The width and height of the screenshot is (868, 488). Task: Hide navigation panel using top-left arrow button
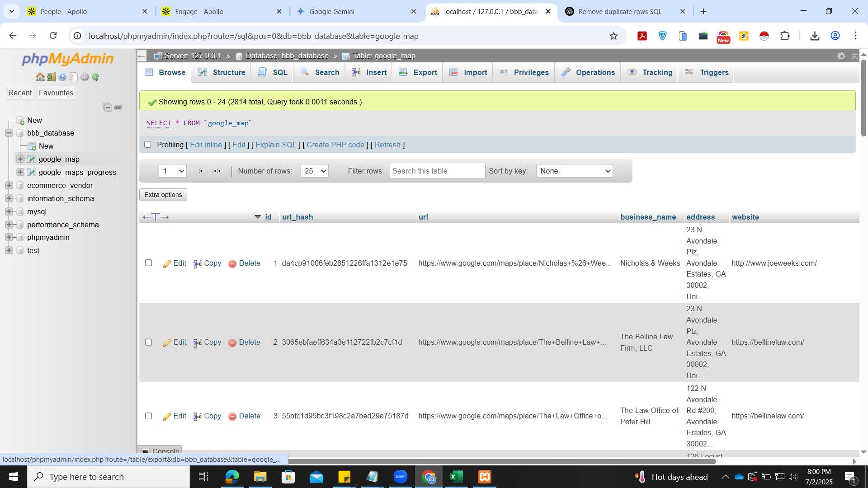pos(142,56)
